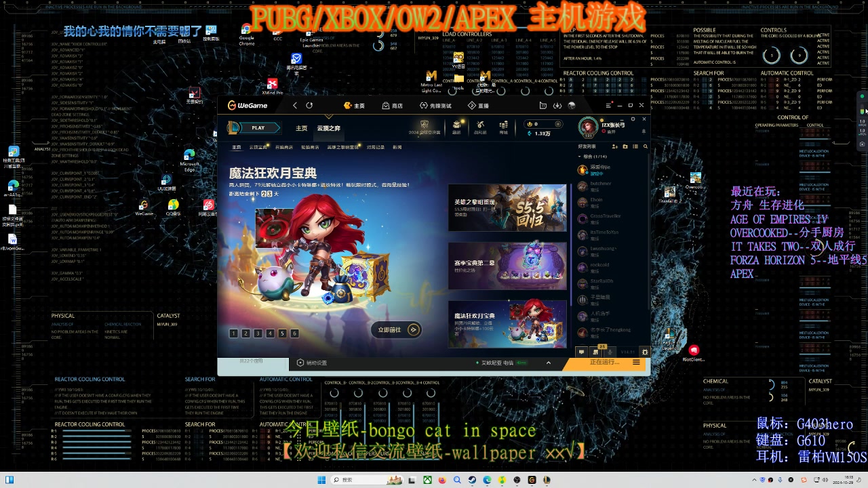Select 英雄之黎明宝典 sub-navigation item
868x488 pixels.
[x=344, y=147]
